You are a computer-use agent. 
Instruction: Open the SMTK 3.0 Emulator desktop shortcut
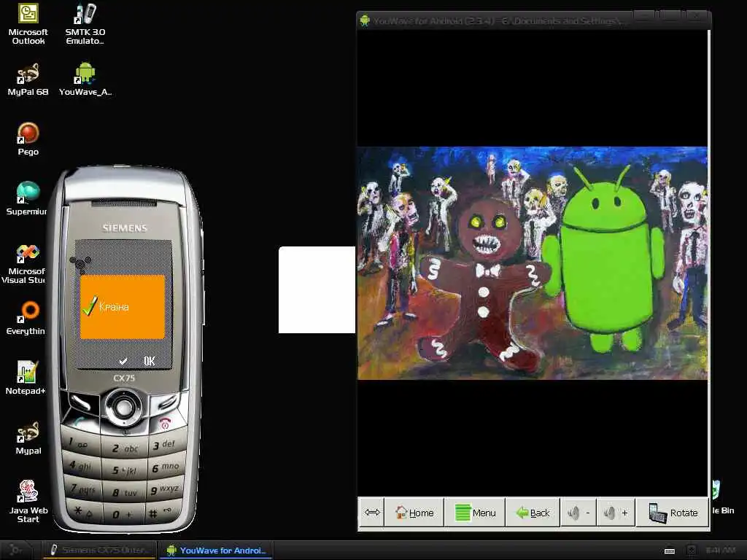[85, 24]
